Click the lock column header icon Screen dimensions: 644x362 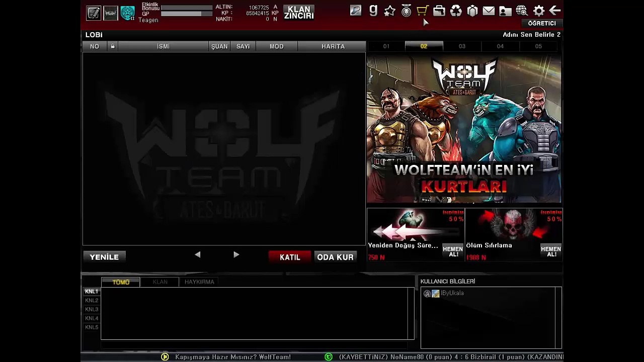(112, 46)
